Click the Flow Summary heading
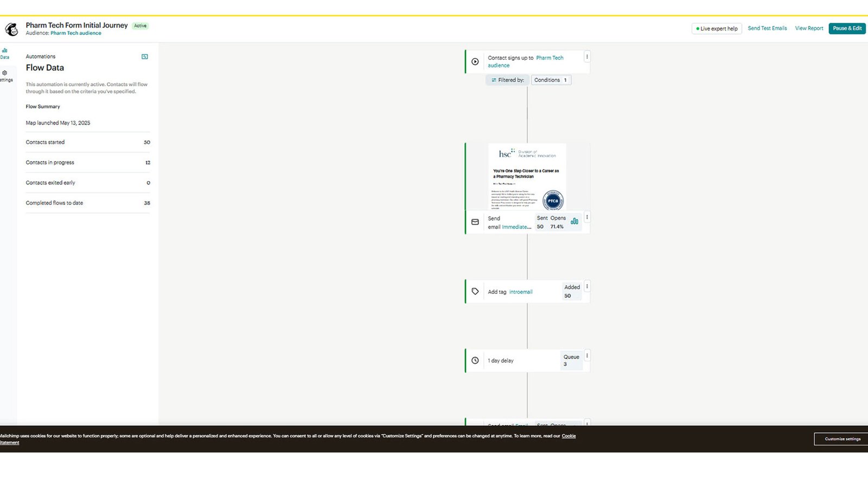Image resolution: width=868 pixels, height=488 pixels. coord(43,106)
